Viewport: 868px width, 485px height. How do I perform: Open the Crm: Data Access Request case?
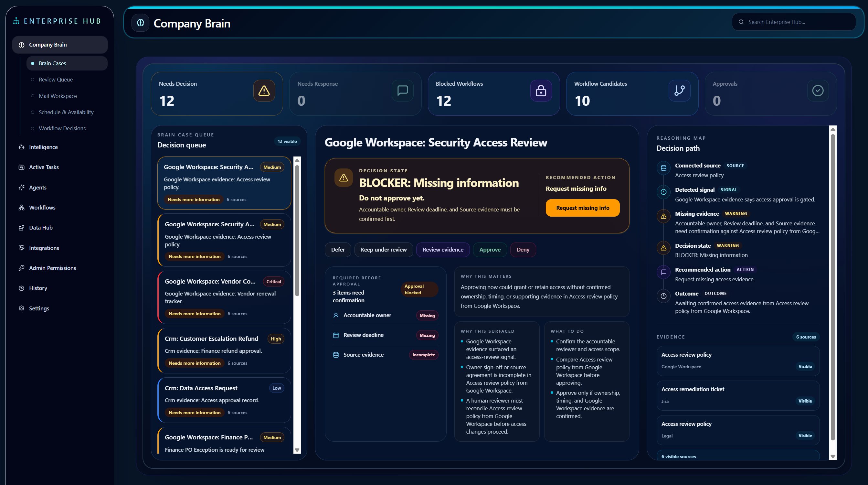pyautogui.click(x=224, y=400)
